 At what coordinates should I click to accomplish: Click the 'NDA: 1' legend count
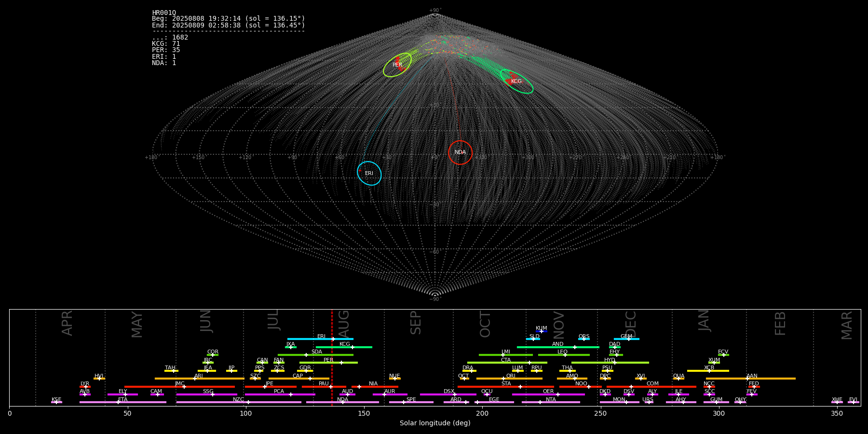tap(164, 63)
